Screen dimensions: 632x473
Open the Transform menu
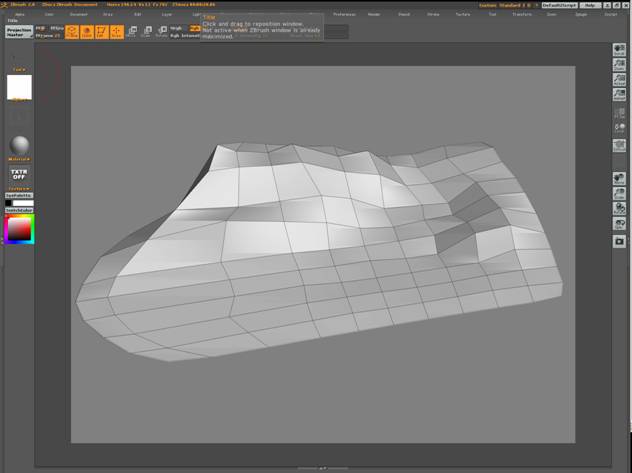click(521, 15)
